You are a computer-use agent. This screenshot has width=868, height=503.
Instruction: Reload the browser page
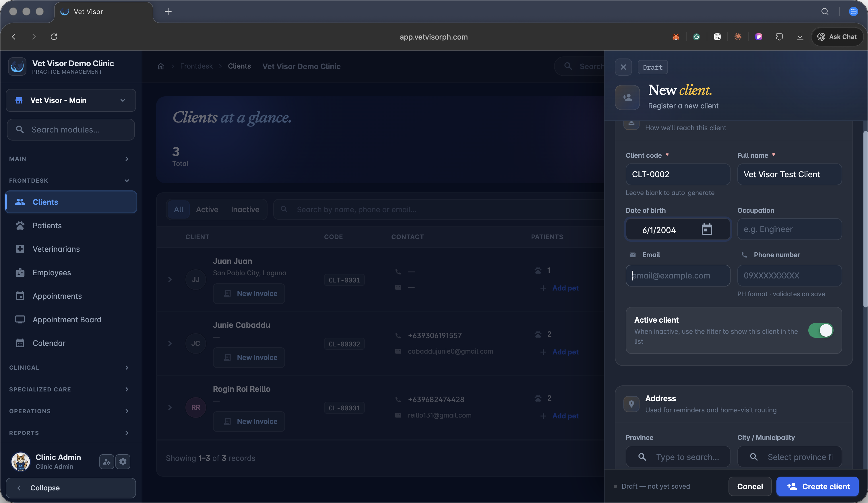(54, 36)
